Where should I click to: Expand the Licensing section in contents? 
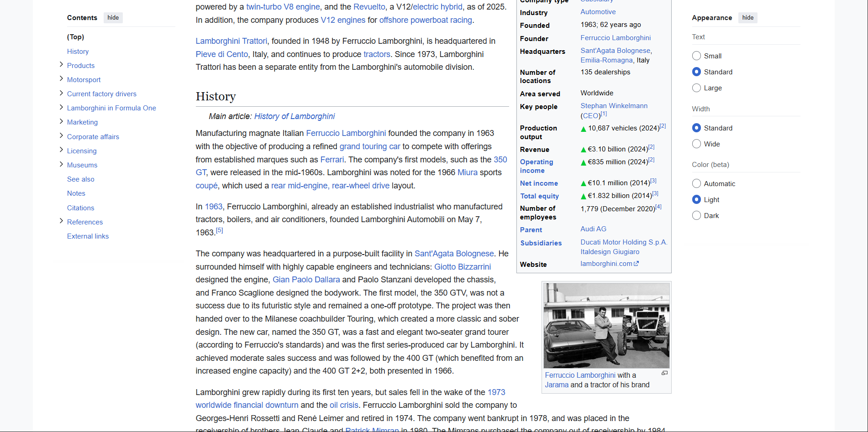(61, 150)
